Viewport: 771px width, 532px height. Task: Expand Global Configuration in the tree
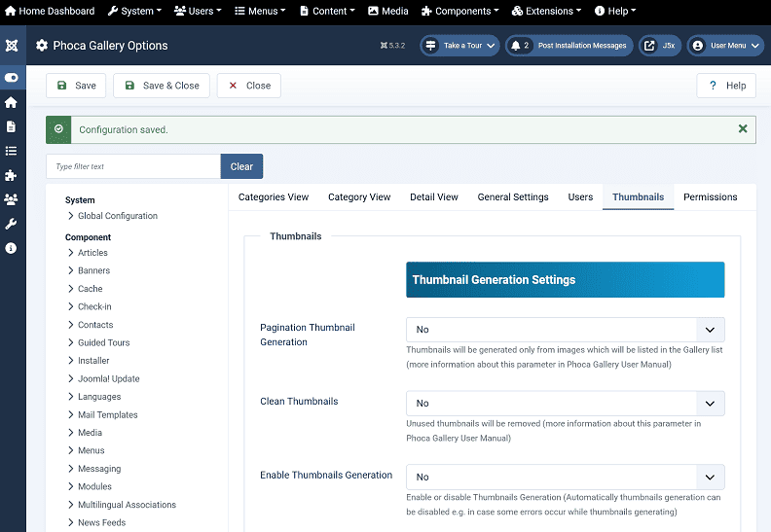(x=117, y=216)
